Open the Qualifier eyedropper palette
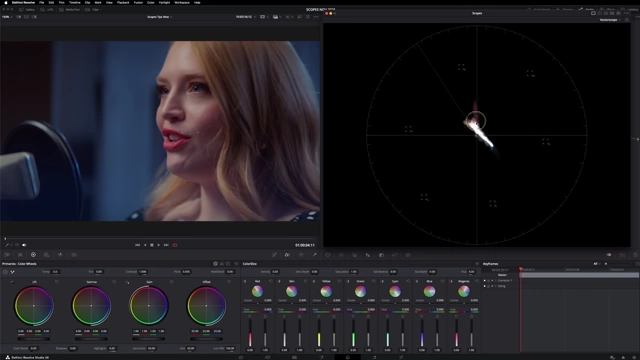The width and height of the screenshot is (640, 360). click(314, 255)
